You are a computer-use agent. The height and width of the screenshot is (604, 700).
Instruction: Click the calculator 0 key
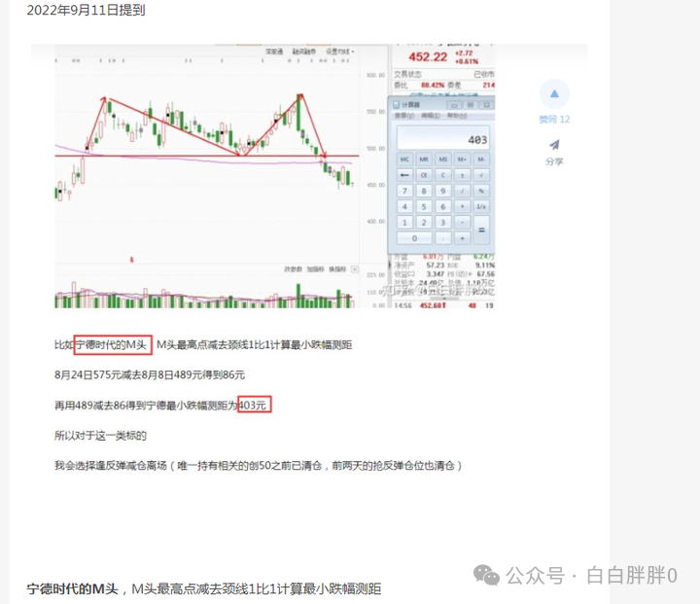coord(414,238)
